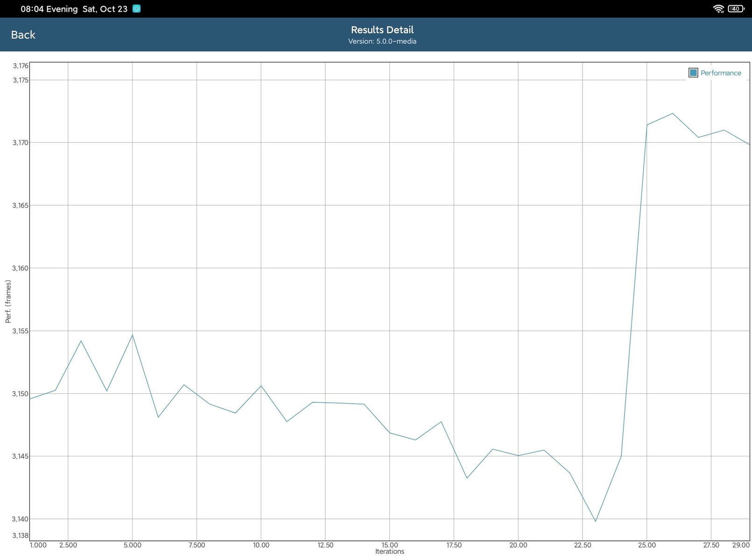Click the teal notification icon in status bar
The width and height of the screenshot is (752, 560).
coord(136,9)
